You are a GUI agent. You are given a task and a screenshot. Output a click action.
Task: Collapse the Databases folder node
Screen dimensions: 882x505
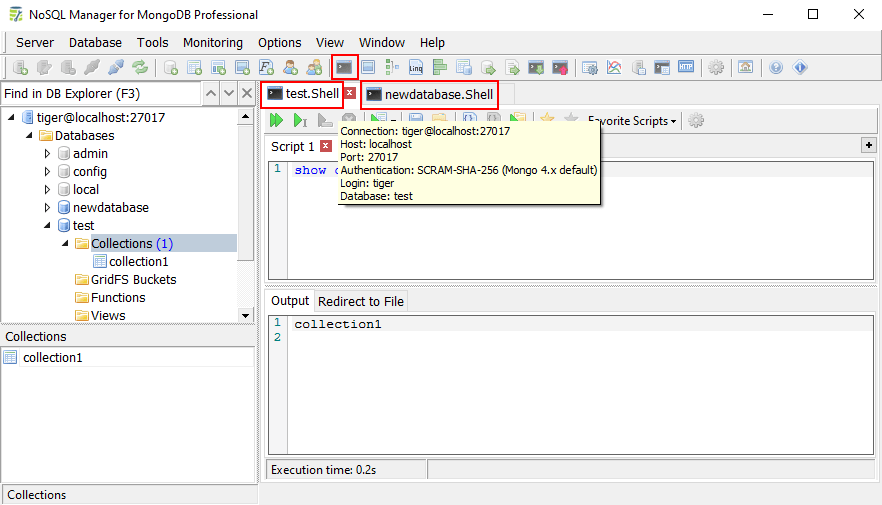pos(29,136)
